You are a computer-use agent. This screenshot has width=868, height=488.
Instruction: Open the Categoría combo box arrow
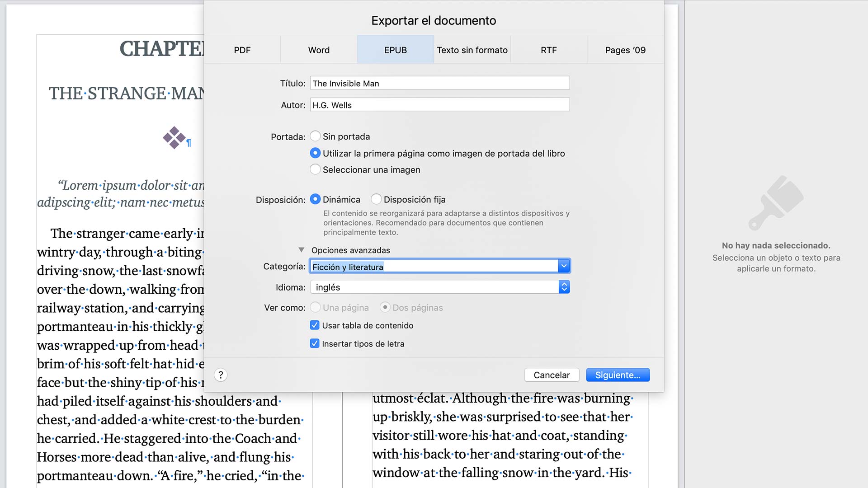click(x=564, y=266)
